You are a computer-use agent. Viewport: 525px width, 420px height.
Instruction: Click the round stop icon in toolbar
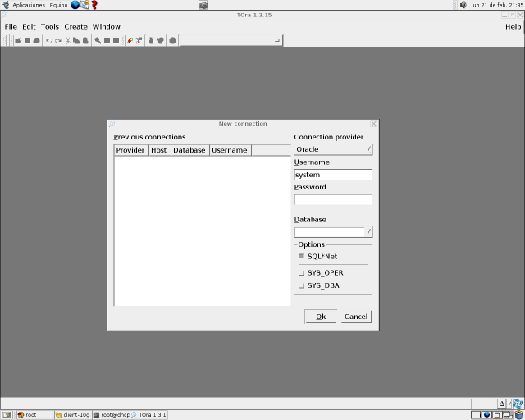[x=172, y=40]
